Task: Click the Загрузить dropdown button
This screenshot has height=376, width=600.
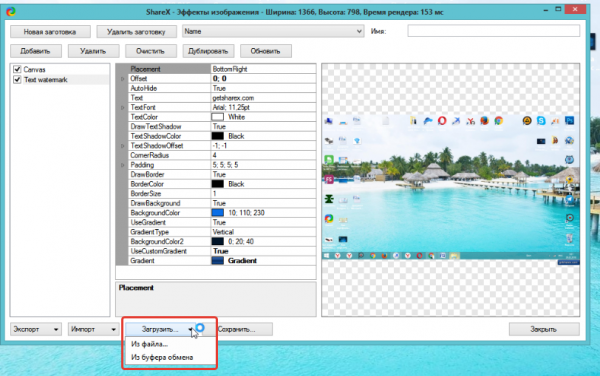Action: [160, 329]
